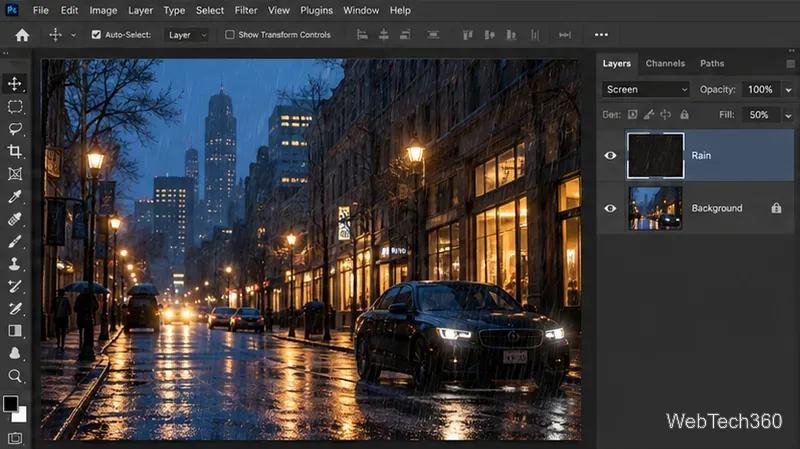Open the Image menu

(x=103, y=10)
